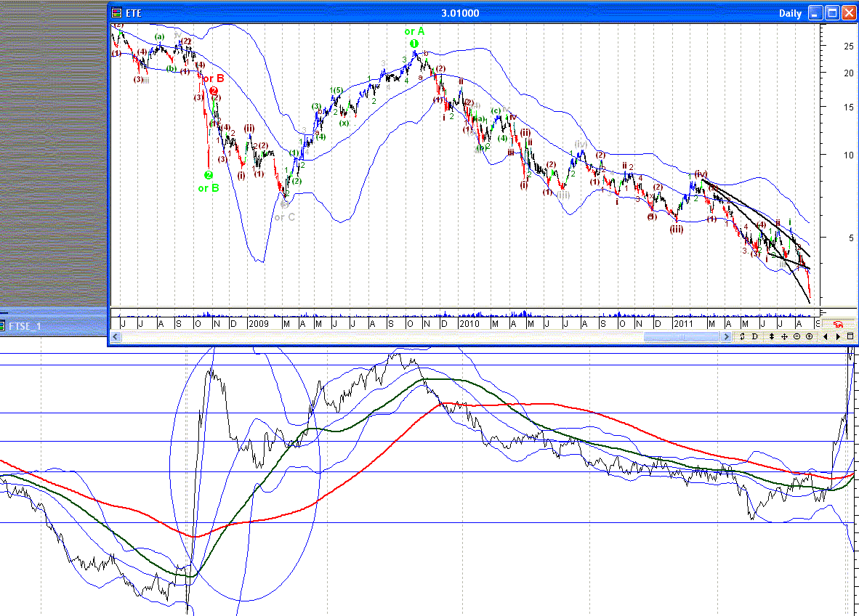The width and height of the screenshot is (859, 616).
Task: Click the red 'or B' wave label
Action: pyautogui.click(x=214, y=78)
